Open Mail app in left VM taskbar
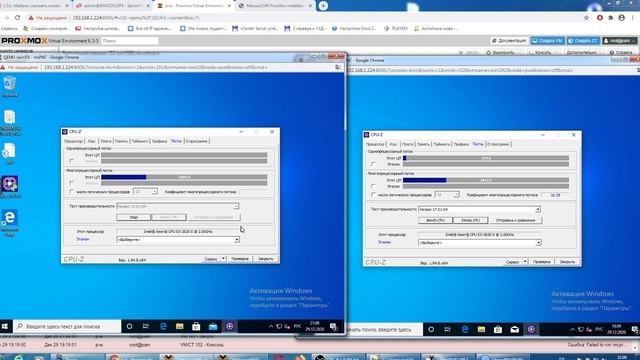This screenshot has height=360, width=640. [x=213, y=326]
